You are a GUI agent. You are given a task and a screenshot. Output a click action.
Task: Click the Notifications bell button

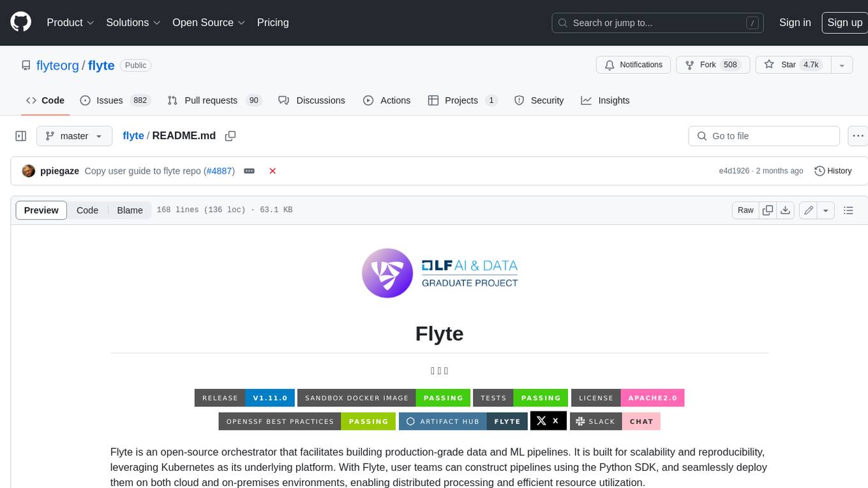(x=633, y=65)
